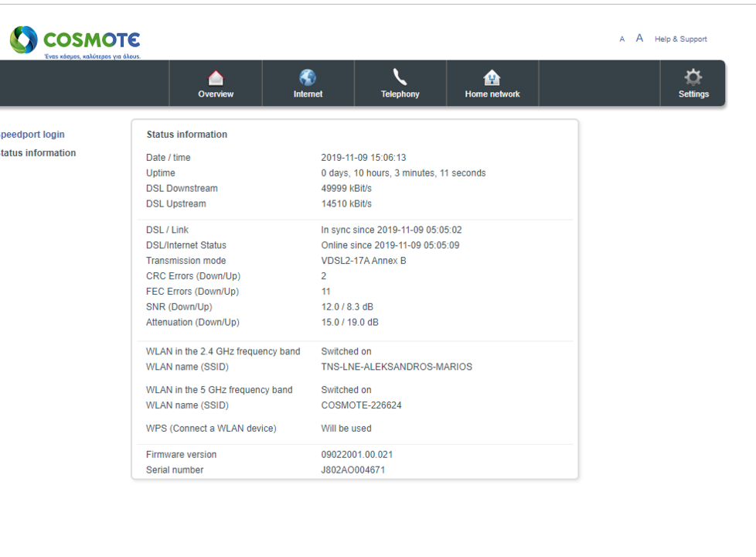Click the SNR value 12.0 / 8.3 dB
This screenshot has height=557, width=756.
pos(347,307)
